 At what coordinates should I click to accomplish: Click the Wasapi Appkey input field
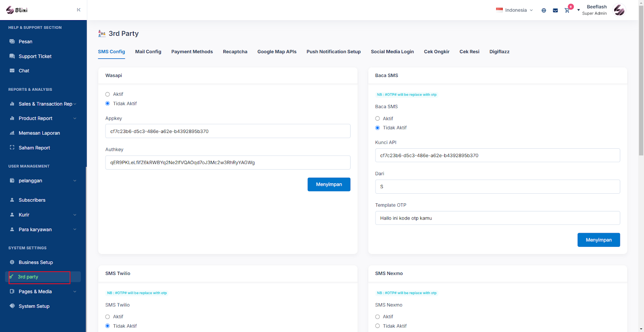(x=228, y=131)
